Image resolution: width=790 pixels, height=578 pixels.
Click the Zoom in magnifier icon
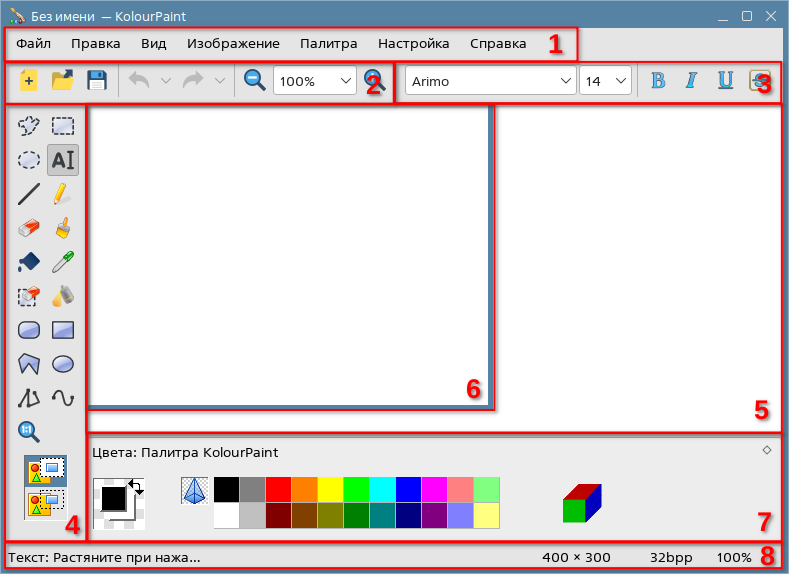(375, 81)
